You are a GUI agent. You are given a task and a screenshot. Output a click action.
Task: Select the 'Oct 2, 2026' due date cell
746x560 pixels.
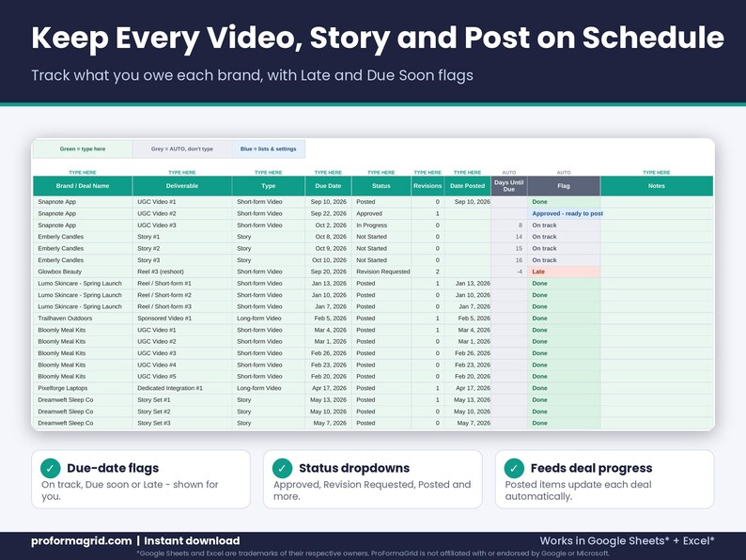pyautogui.click(x=328, y=226)
